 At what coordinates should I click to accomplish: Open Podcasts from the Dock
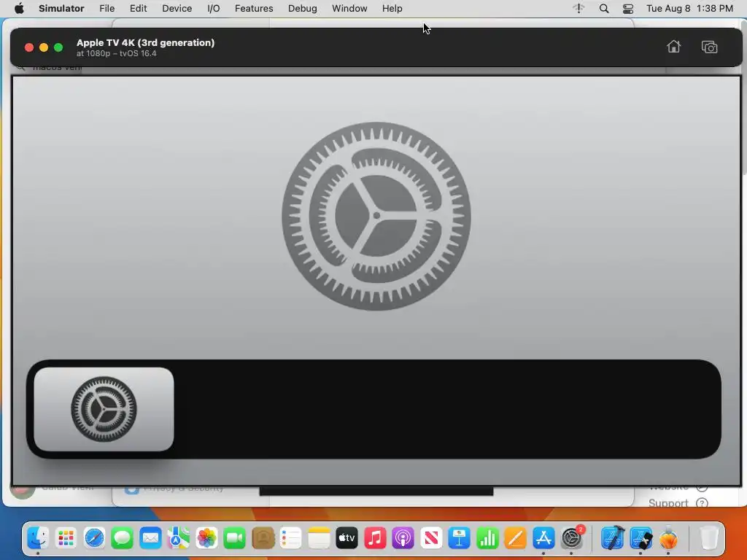403,538
